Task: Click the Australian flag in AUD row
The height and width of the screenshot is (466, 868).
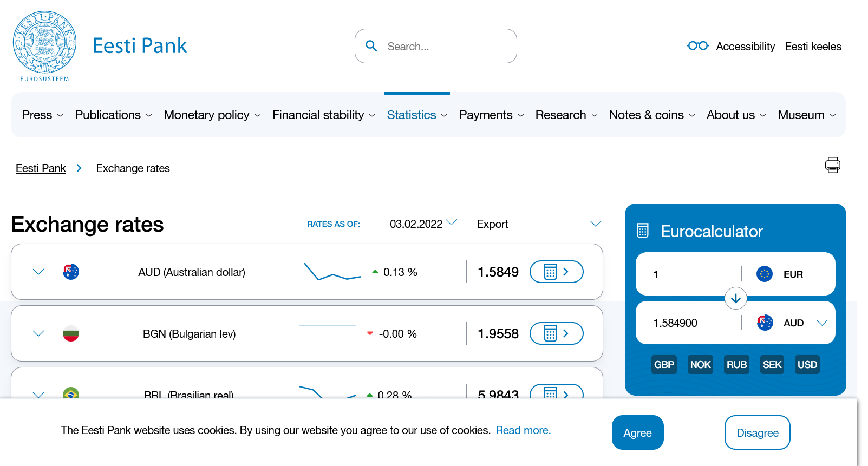Action: pyautogui.click(x=71, y=272)
